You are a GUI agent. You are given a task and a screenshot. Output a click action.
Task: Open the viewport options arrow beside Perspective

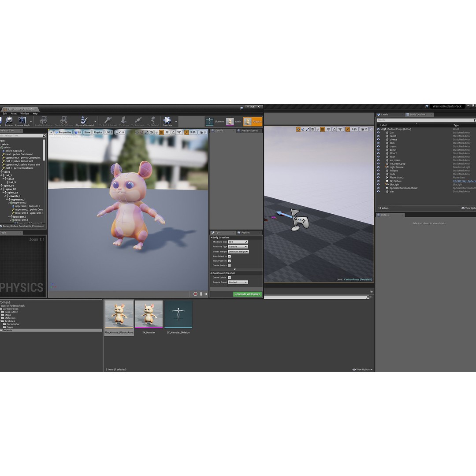click(51, 132)
